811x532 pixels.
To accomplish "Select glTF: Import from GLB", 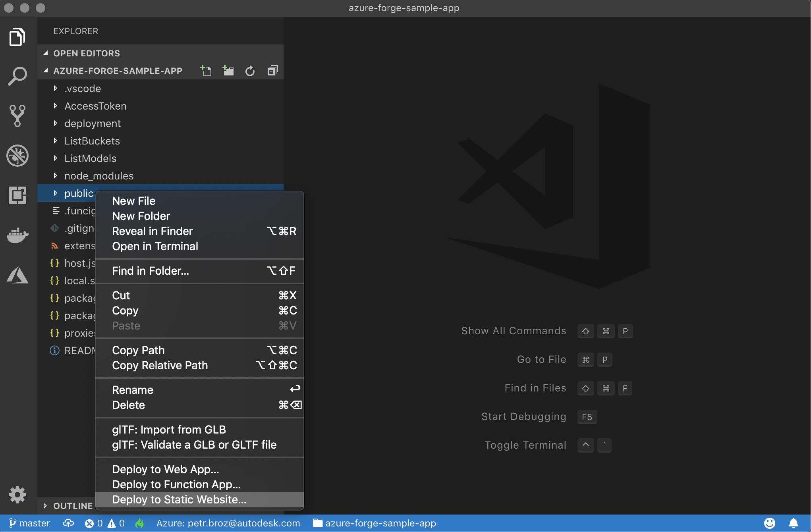I will pyautogui.click(x=200, y=430).
